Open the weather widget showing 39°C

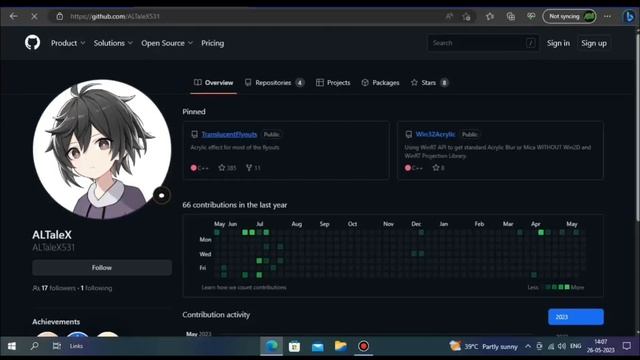click(x=483, y=346)
